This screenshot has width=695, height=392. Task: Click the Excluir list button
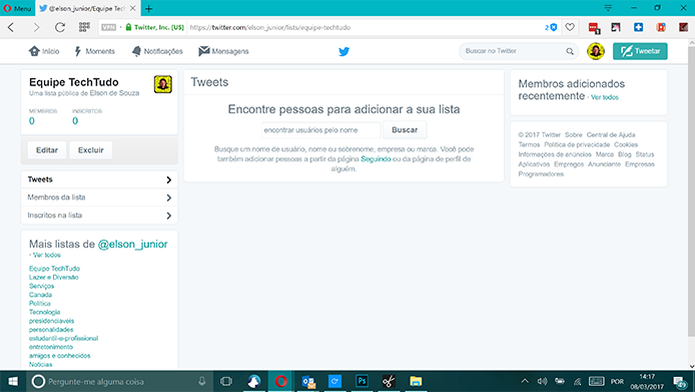point(91,150)
